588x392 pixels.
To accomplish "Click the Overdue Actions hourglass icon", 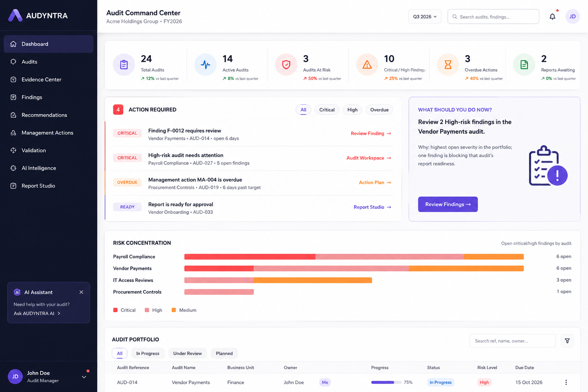I will 448,65.
